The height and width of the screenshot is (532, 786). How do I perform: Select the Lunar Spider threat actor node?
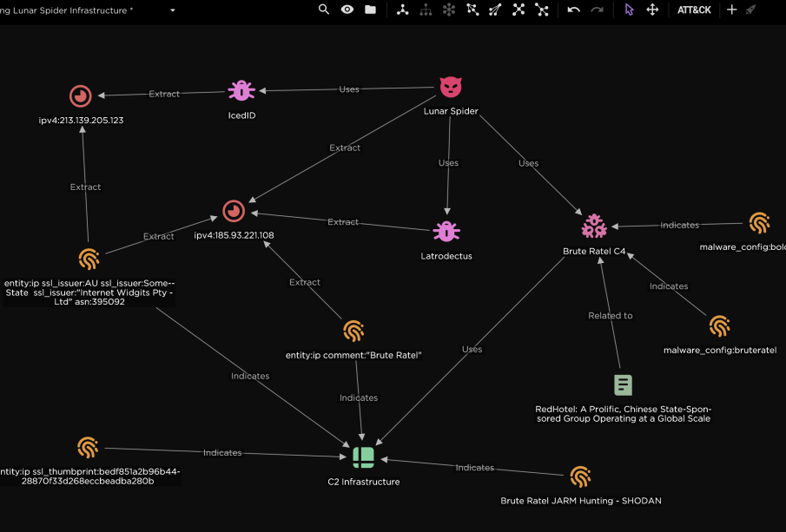[x=451, y=87]
